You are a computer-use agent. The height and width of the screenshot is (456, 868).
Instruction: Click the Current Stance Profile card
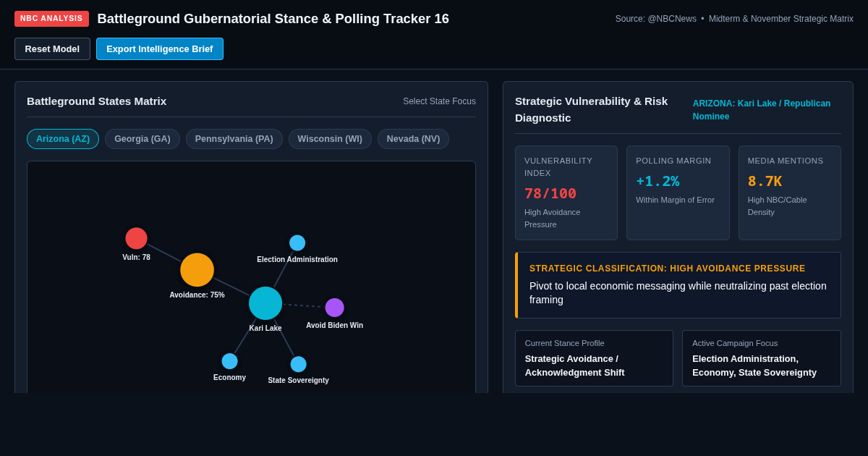(594, 358)
